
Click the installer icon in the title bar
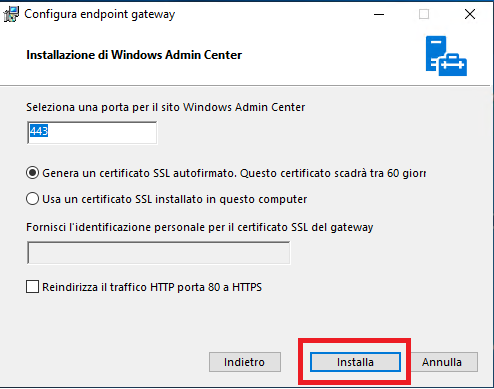11,14
